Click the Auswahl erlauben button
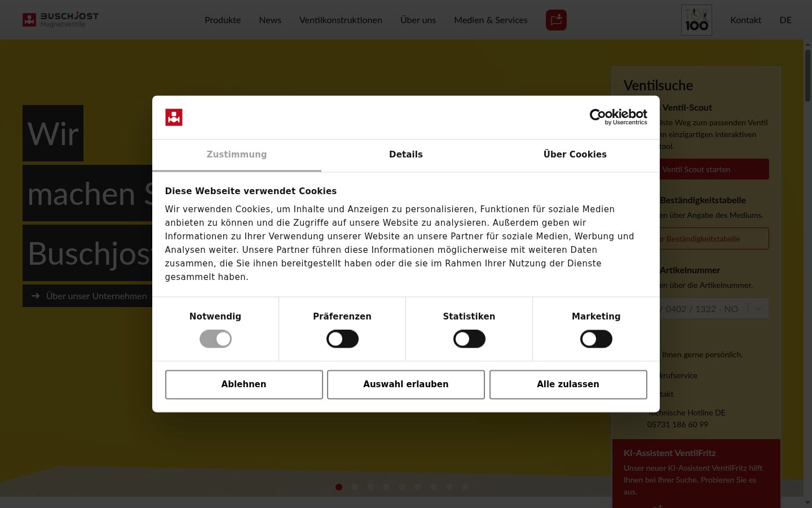Viewport: 812px width, 508px height. point(406,384)
